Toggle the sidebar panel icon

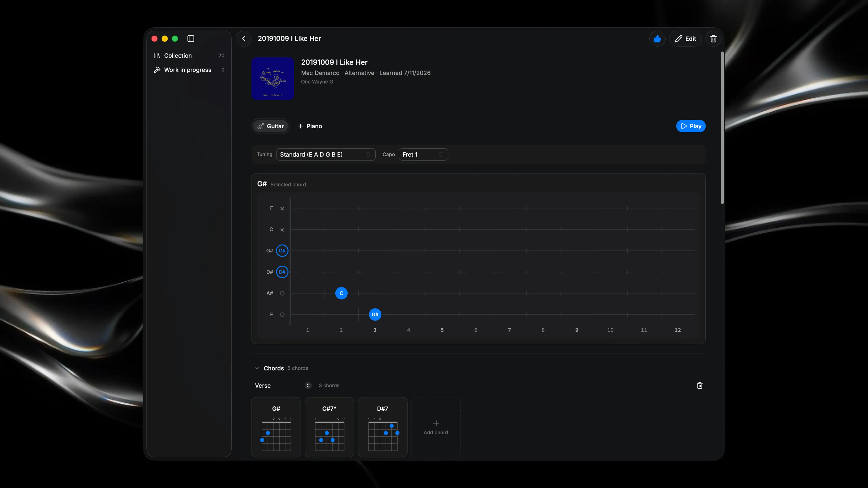click(x=191, y=39)
